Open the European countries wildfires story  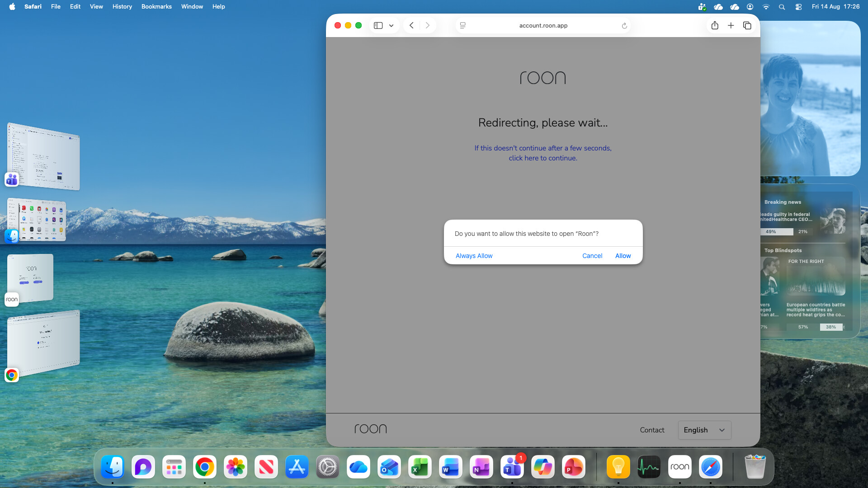point(816,294)
